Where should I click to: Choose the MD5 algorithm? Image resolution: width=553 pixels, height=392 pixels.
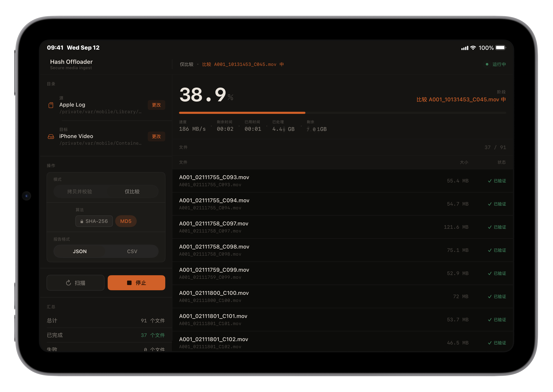[126, 221]
